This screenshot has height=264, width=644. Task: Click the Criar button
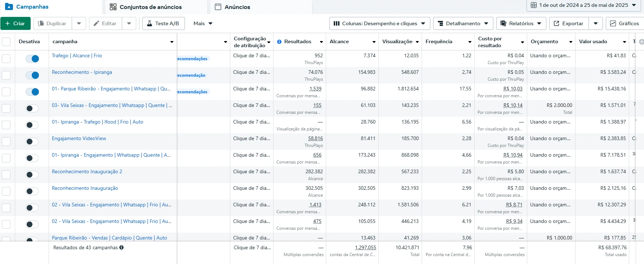pos(15,23)
